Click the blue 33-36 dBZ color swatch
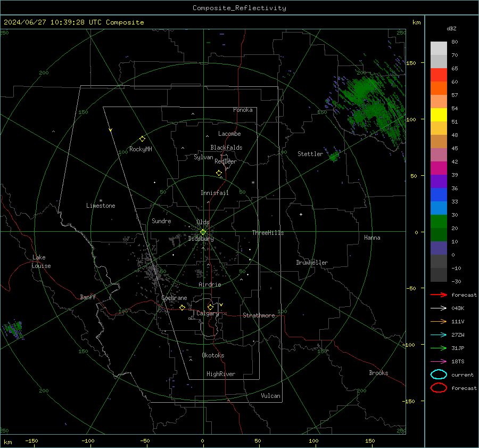The image size is (479, 448). coord(439,194)
